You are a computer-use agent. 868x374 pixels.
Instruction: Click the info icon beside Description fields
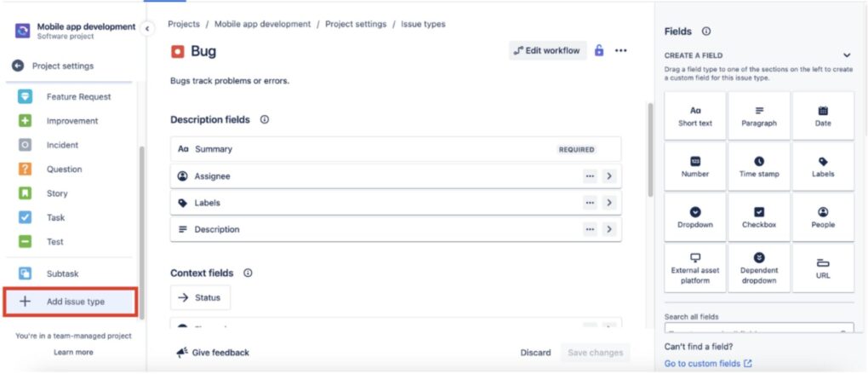click(265, 119)
